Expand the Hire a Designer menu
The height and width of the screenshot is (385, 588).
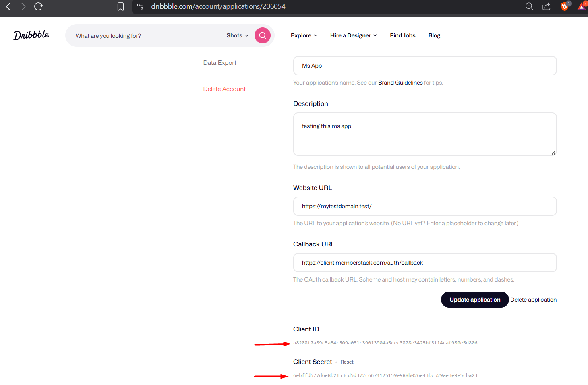point(354,35)
